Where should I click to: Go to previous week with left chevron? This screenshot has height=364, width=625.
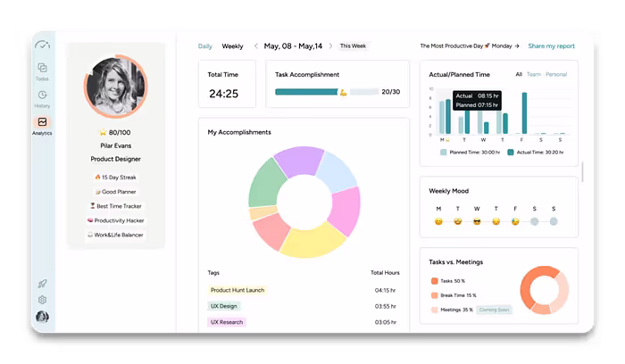coord(255,46)
